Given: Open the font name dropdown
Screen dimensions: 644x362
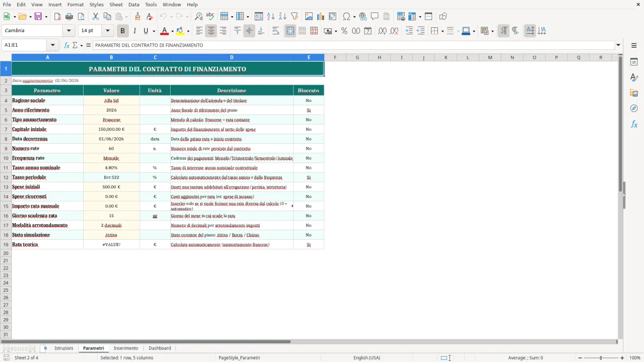Looking at the screenshot, I should (x=69, y=31).
